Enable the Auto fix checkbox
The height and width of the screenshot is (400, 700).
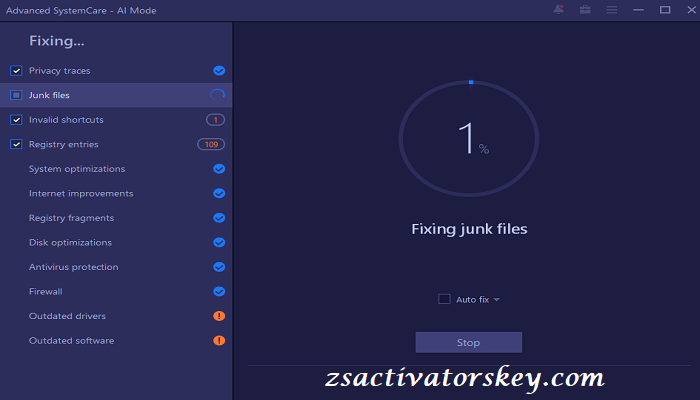point(444,299)
